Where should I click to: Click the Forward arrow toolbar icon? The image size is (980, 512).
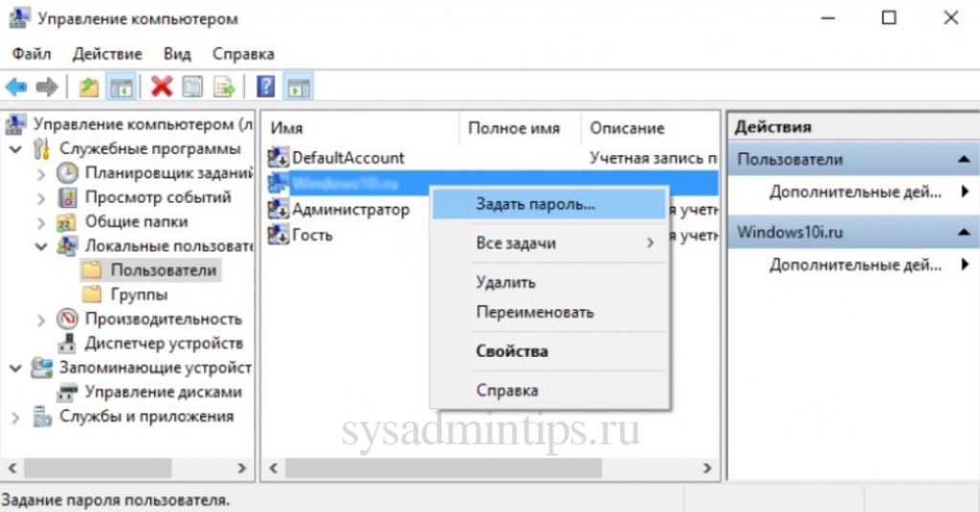(x=46, y=87)
